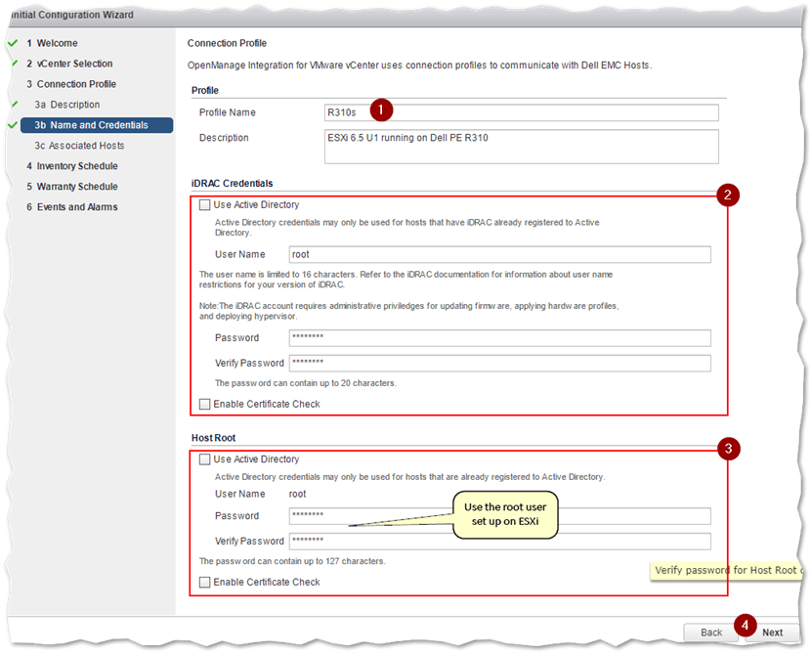Enable Use Active Directory for Host Root
This screenshot has width=812, height=654.
(205, 459)
